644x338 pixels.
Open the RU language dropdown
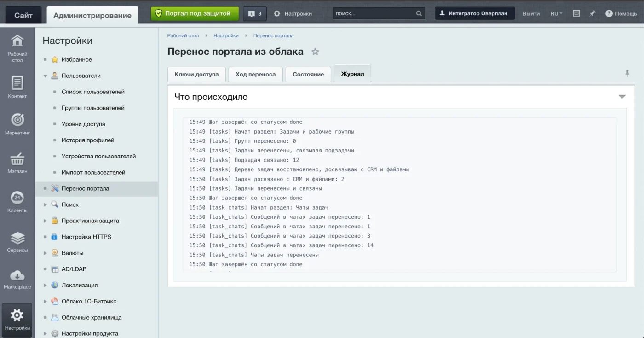tap(556, 13)
